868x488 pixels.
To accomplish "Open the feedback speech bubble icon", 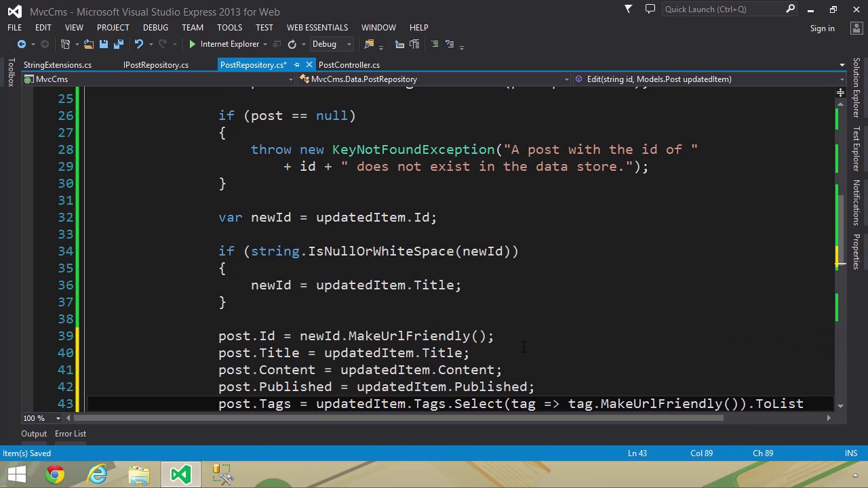I will (650, 9).
